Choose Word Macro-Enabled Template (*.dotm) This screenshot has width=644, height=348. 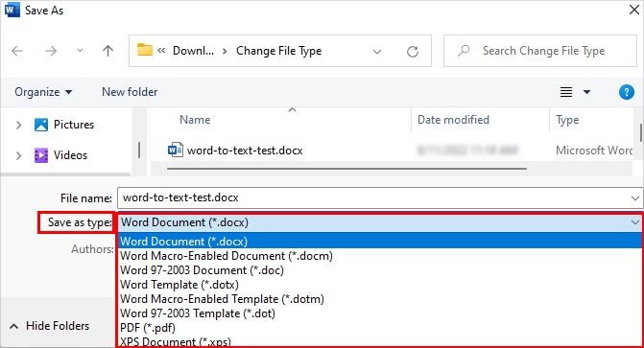(380, 299)
